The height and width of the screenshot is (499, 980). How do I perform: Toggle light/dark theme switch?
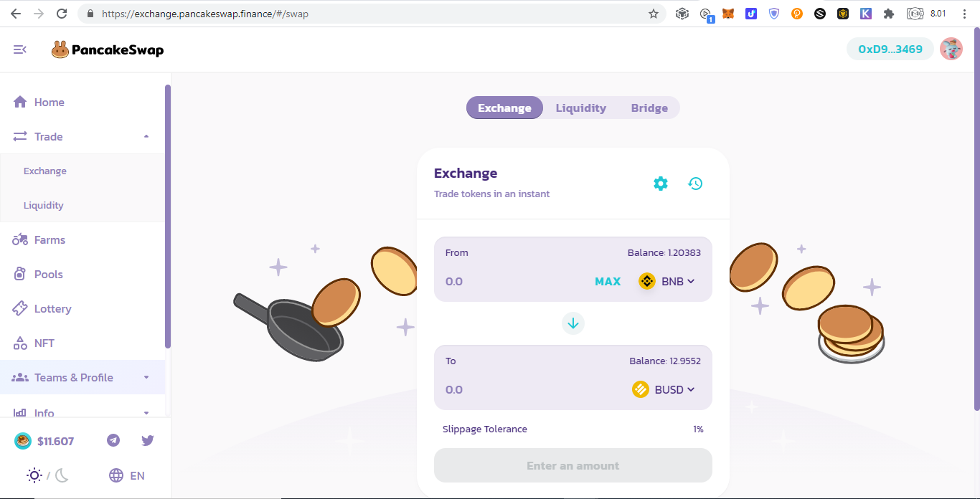(x=47, y=475)
